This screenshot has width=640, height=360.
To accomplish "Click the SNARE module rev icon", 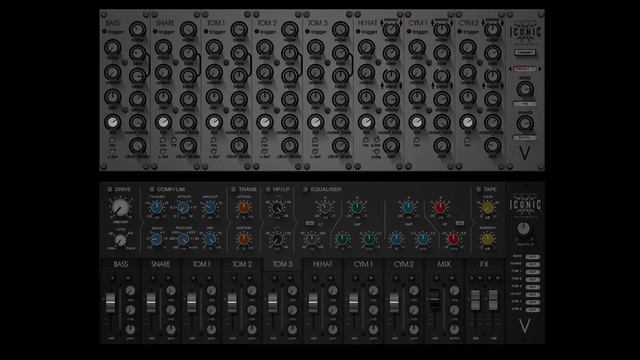I will (163, 140).
